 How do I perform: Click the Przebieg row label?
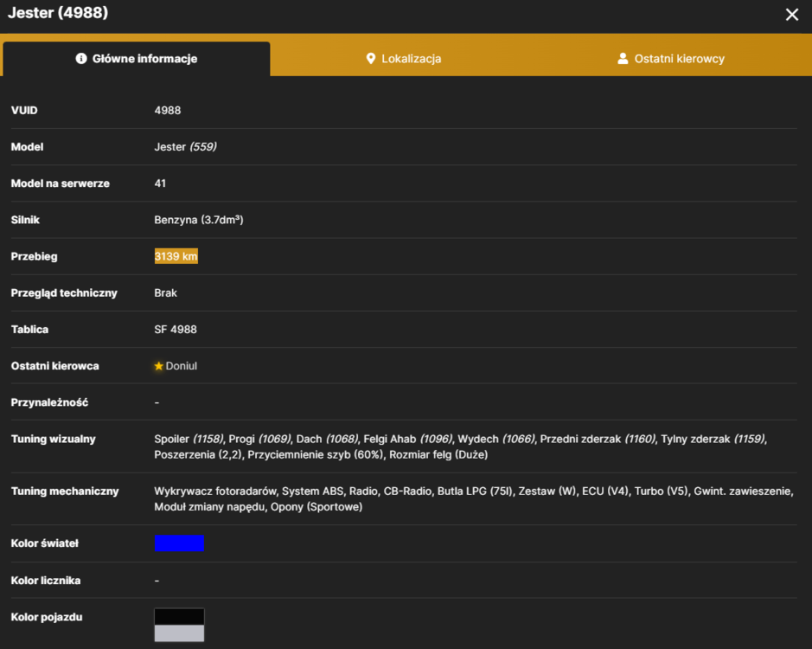pyautogui.click(x=35, y=256)
